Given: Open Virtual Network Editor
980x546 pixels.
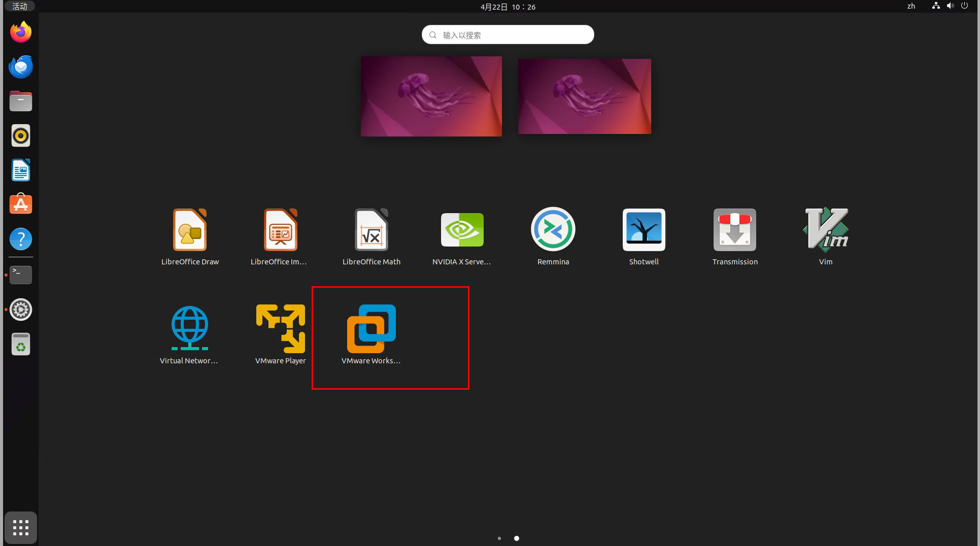Looking at the screenshot, I should [189, 335].
